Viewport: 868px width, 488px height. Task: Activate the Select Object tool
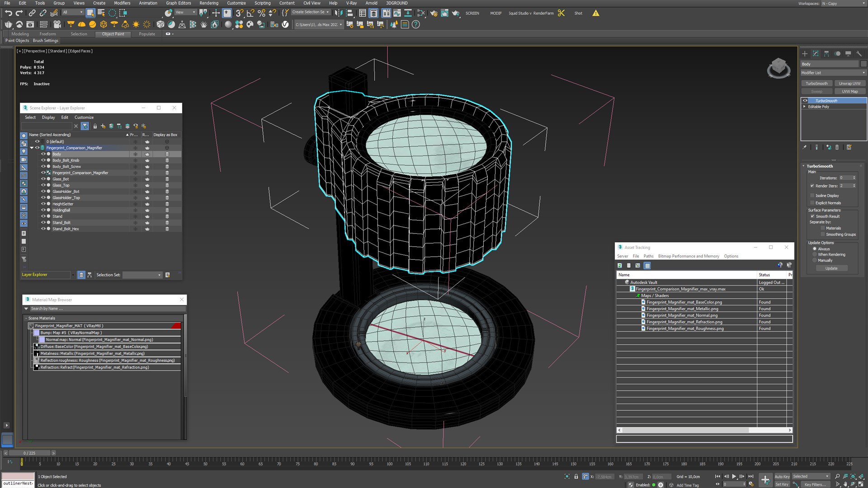(x=90, y=13)
